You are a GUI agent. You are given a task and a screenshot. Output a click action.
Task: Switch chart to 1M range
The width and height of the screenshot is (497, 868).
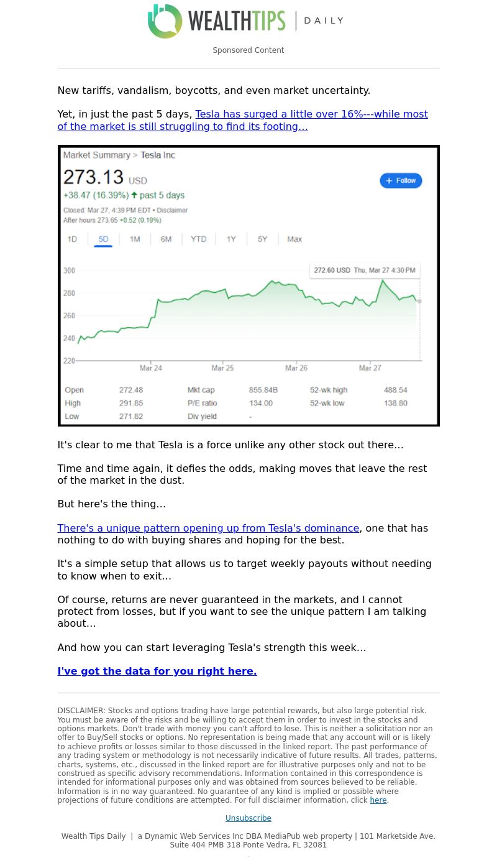(x=135, y=239)
